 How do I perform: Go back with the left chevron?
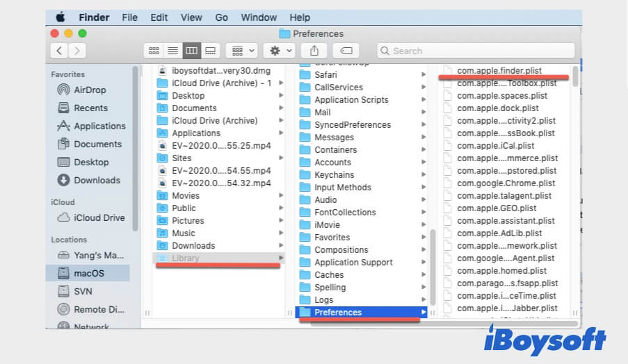tap(59, 51)
